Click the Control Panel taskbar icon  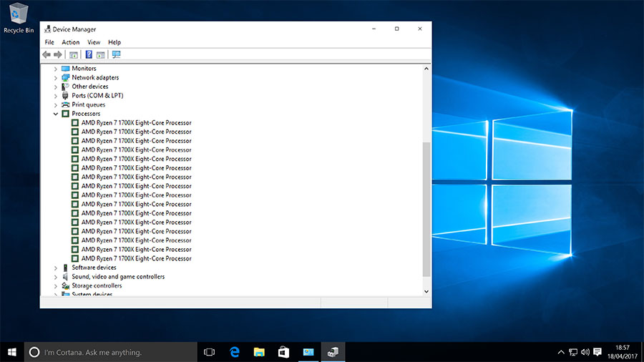[x=308, y=352]
